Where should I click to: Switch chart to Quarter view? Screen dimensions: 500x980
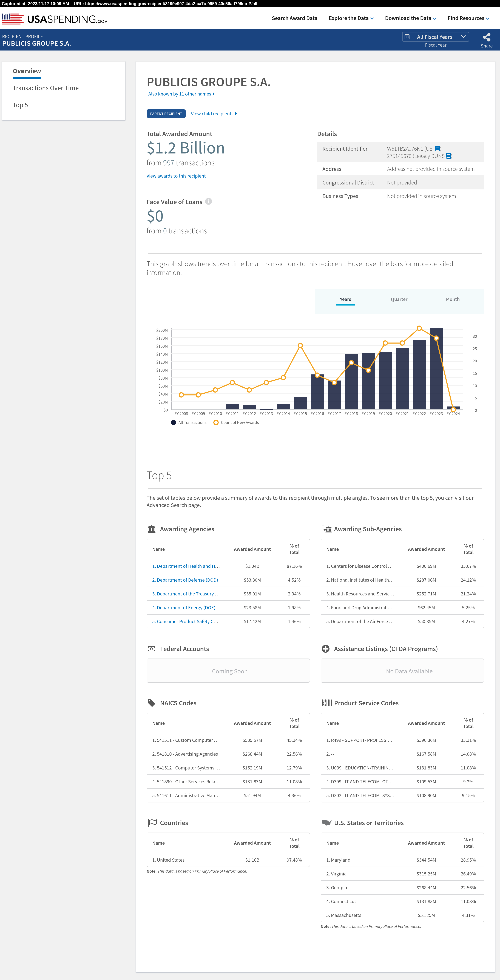pos(399,299)
